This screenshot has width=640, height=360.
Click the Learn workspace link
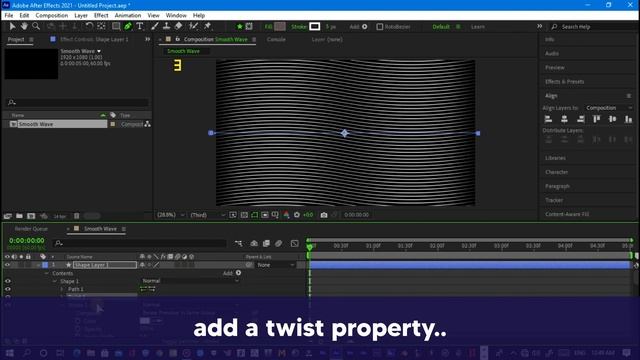click(x=478, y=27)
